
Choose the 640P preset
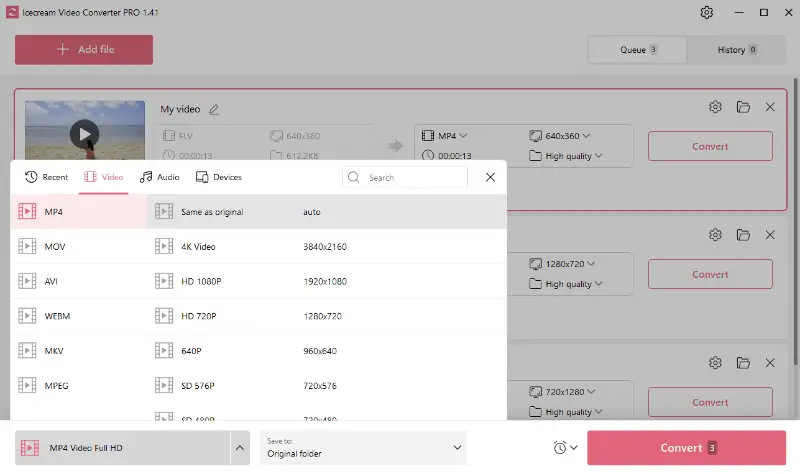(327, 351)
